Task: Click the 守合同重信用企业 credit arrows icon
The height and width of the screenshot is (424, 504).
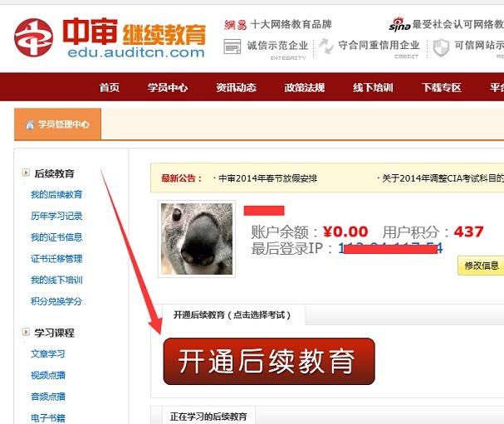Action: click(326, 46)
